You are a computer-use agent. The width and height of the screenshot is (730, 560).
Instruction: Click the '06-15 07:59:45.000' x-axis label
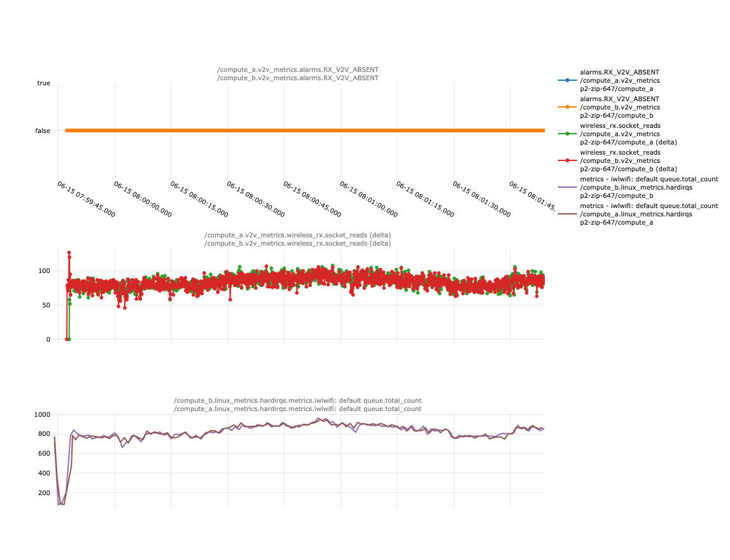[86, 199]
